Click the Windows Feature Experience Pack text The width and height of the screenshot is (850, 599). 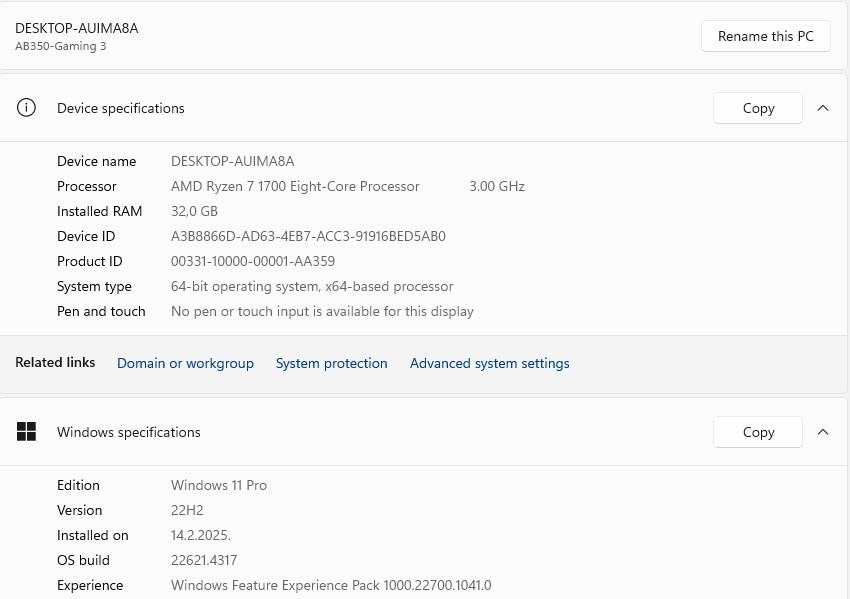(331, 585)
